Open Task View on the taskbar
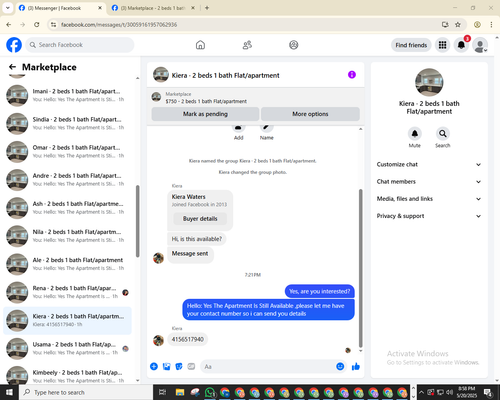Image resolution: width=500 pixels, height=400 pixels. pyautogui.click(x=162, y=392)
